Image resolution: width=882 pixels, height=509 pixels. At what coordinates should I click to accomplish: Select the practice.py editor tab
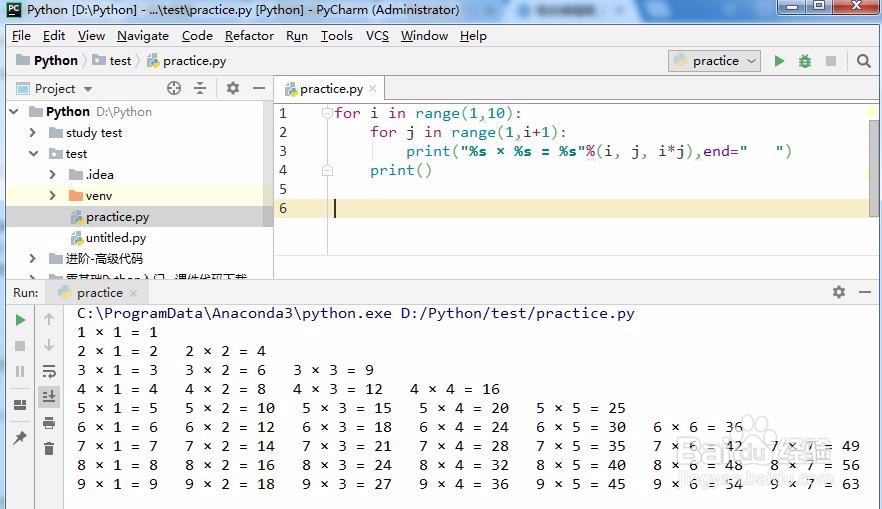tap(330, 89)
